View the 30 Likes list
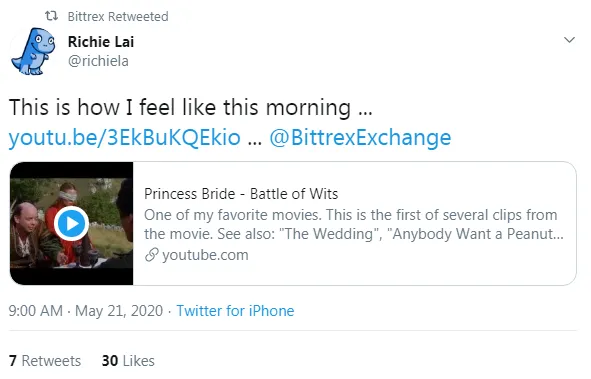Screen dimensions: 591x379 (x=128, y=361)
